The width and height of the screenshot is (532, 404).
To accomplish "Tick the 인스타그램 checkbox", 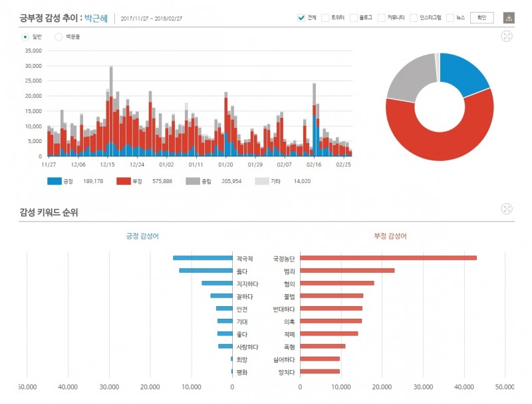I will (x=414, y=18).
